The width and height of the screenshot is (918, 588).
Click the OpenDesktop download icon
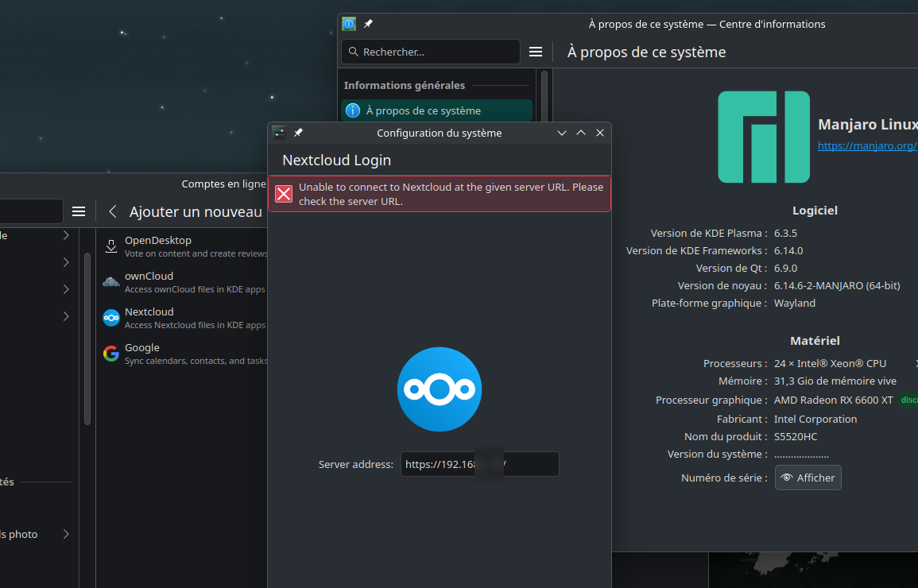pyautogui.click(x=111, y=246)
